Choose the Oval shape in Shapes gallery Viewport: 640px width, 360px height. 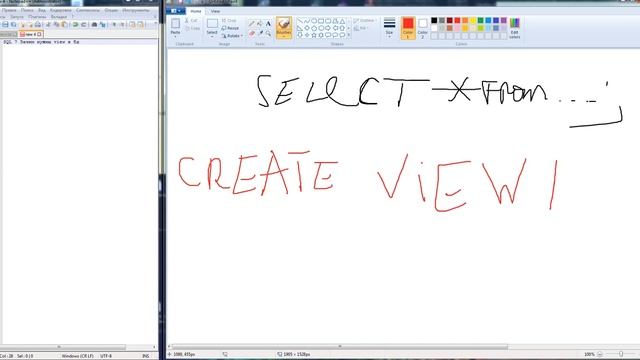tap(314, 21)
